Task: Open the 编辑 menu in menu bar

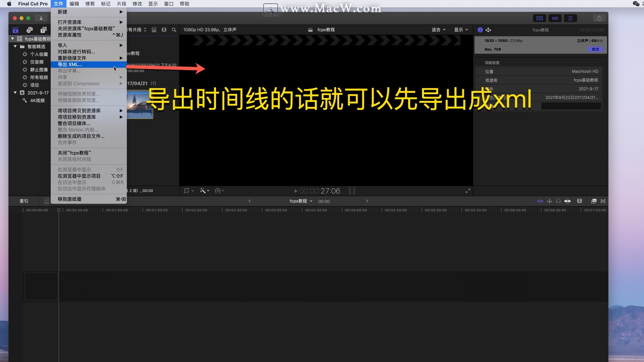Action: pyautogui.click(x=74, y=4)
